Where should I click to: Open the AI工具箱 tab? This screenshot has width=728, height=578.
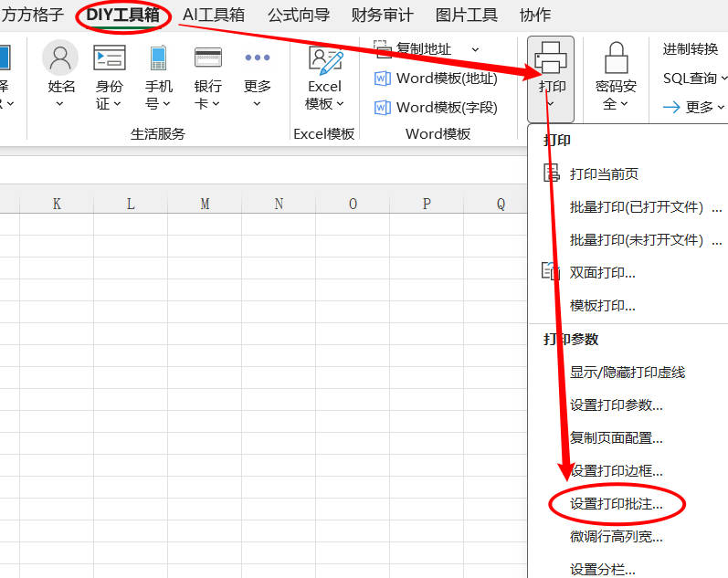click(x=214, y=15)
